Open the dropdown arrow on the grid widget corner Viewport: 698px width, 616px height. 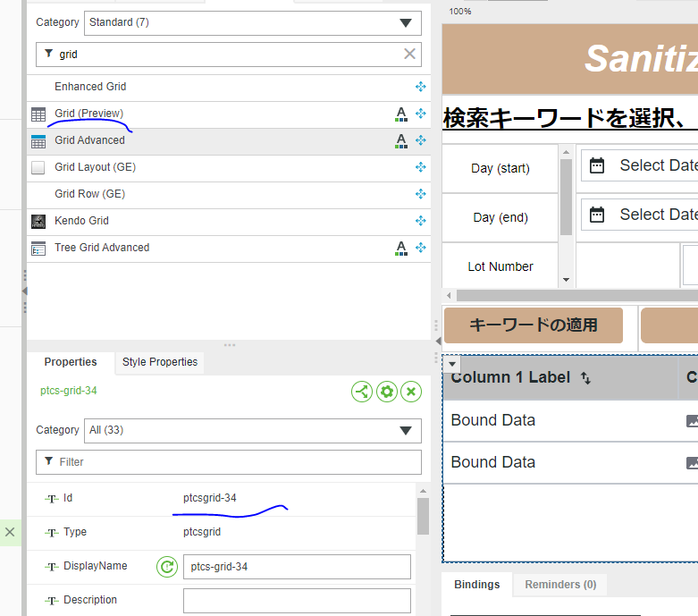point(452,363)
